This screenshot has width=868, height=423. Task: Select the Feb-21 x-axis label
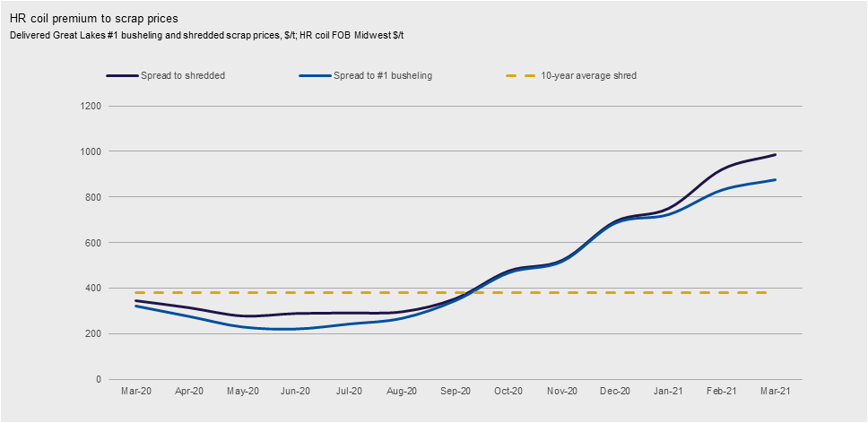click(x=722, y=392)
